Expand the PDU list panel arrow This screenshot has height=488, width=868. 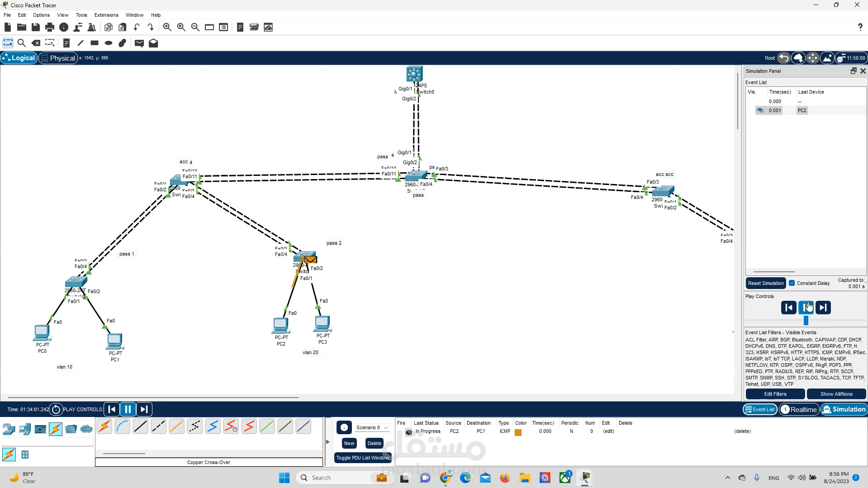pyautogui.click(x=328, y=442)
